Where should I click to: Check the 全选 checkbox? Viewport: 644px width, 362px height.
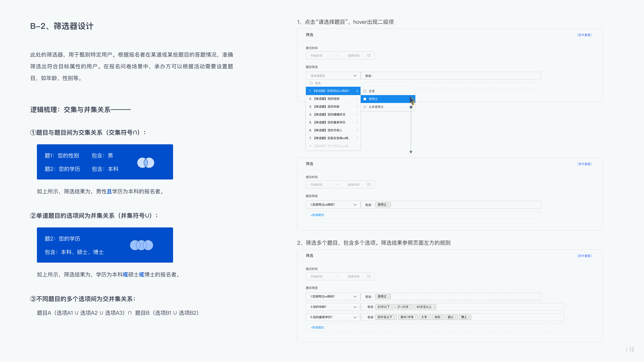click(x=365, y=91)
